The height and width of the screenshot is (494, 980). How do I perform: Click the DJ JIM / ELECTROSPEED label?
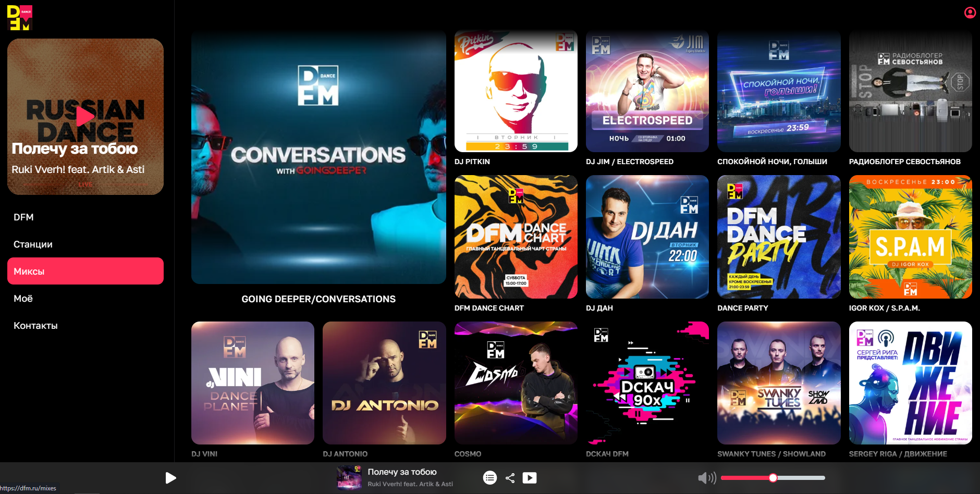point(630,162)
